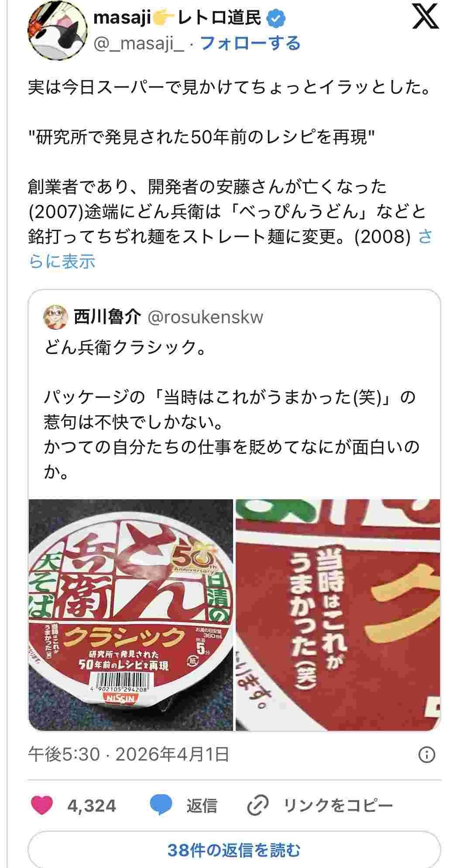Read the 38件の返信を読む replies

pyautogui.click(x=234, y=850)
